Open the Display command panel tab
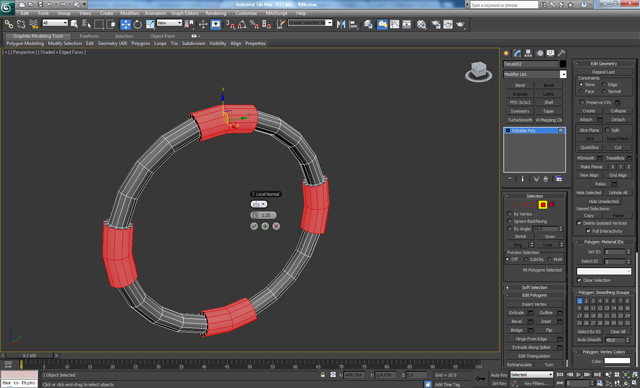 coord(551,53)
